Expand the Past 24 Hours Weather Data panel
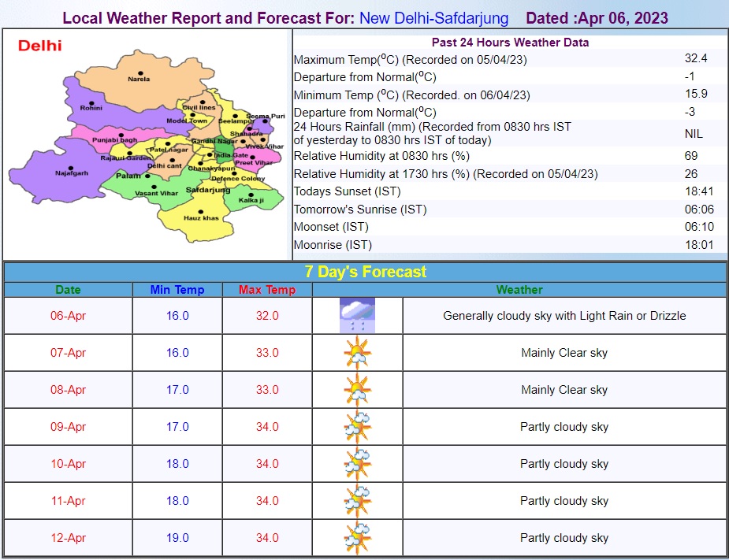Image resolution: width=729 pixels, height=560 pixels. [x=510, y=42]
